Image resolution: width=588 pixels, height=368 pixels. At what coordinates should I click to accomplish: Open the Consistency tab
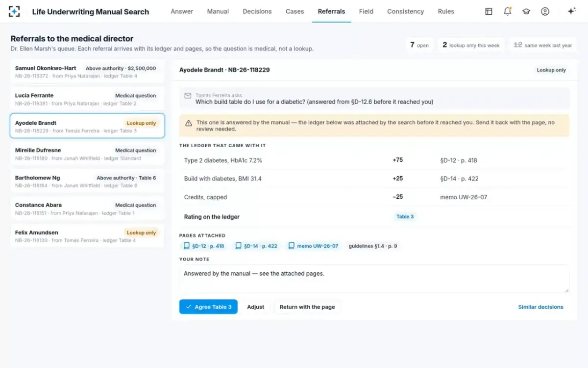pos(405,11)
